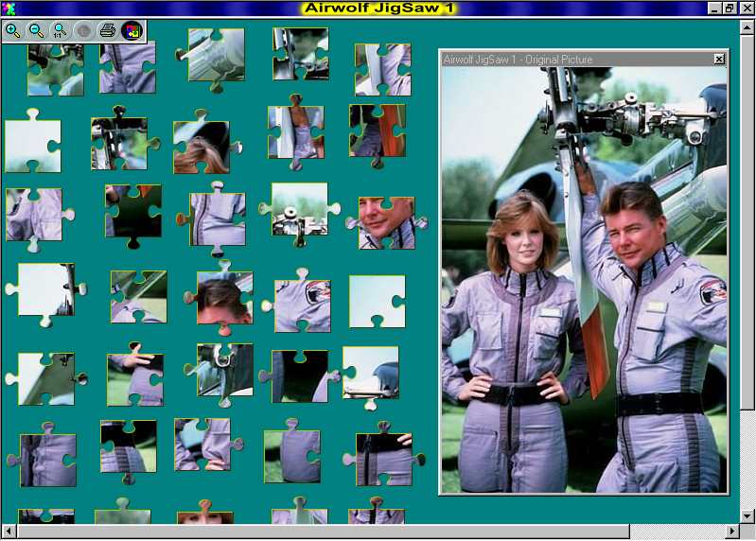Select the white and olive diagonal piece in fifth row
Screen dimensions: 756x541
46,379
